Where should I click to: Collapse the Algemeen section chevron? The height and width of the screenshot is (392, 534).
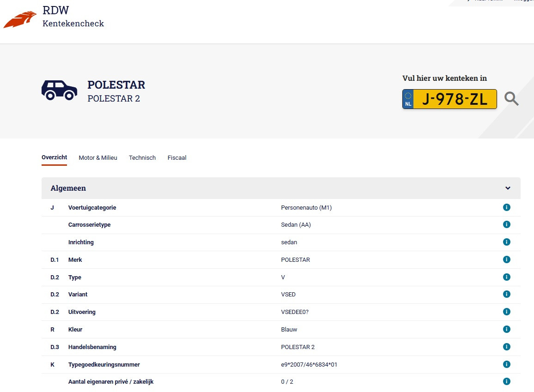pyautogui.click(x=508, y=188)
